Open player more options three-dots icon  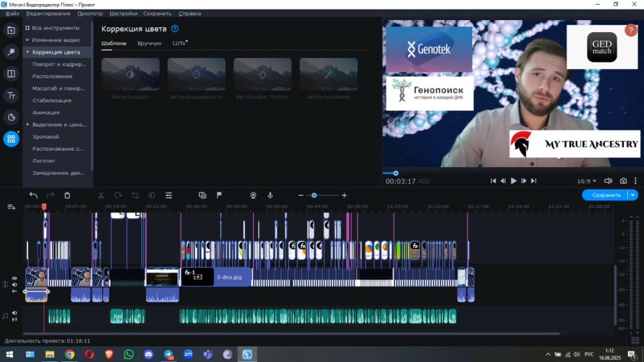[x=635, y=180]
